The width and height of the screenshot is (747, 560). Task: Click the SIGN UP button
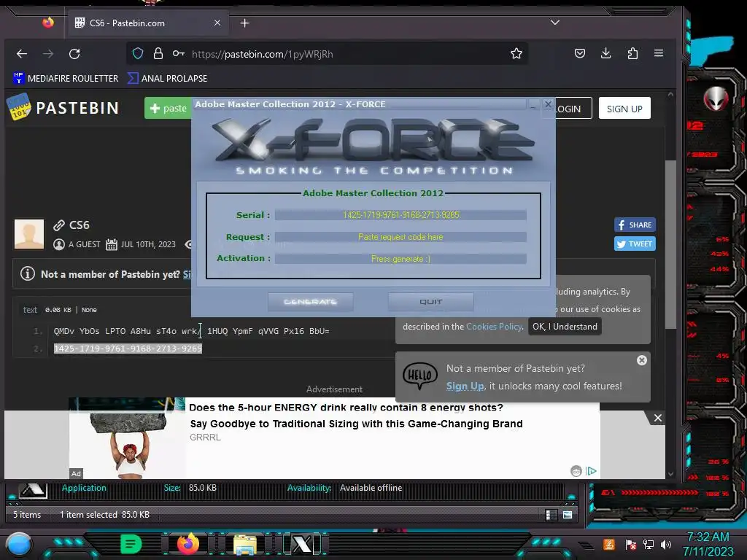(x=624, y=109)
